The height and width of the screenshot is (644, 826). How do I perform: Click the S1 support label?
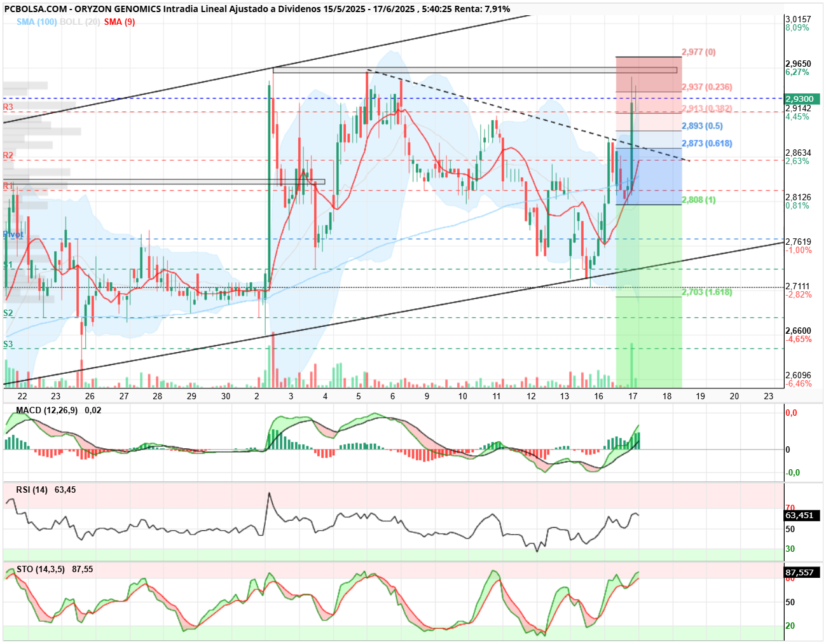pyautogui.click(x=8, y=264)
